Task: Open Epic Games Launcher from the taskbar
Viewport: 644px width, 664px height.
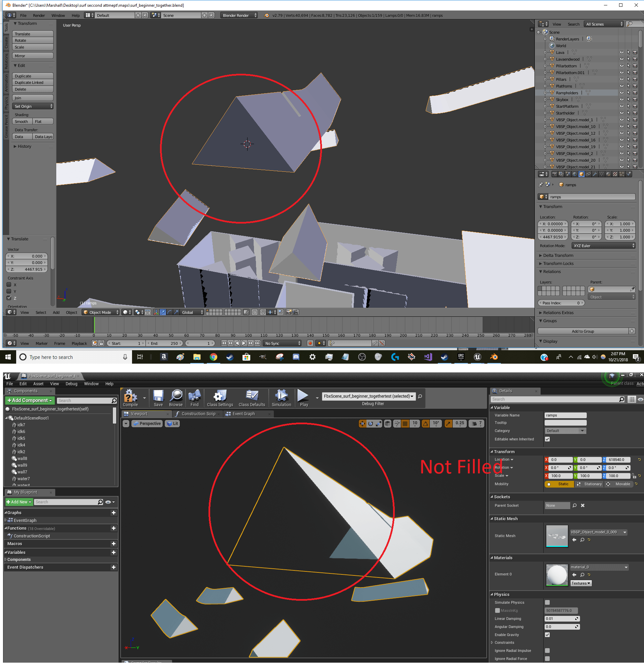Action: tap(461, 357)
